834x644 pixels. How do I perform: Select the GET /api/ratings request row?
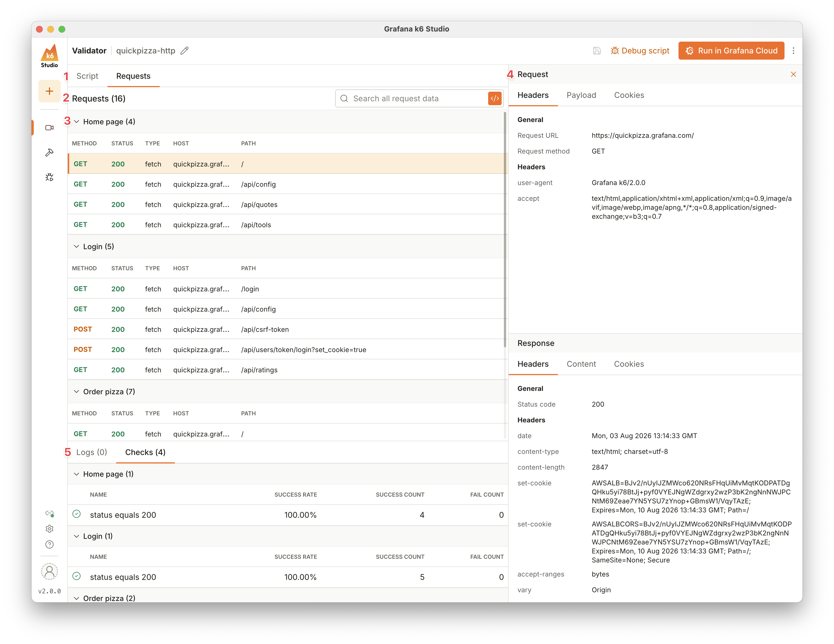[288, 370]
